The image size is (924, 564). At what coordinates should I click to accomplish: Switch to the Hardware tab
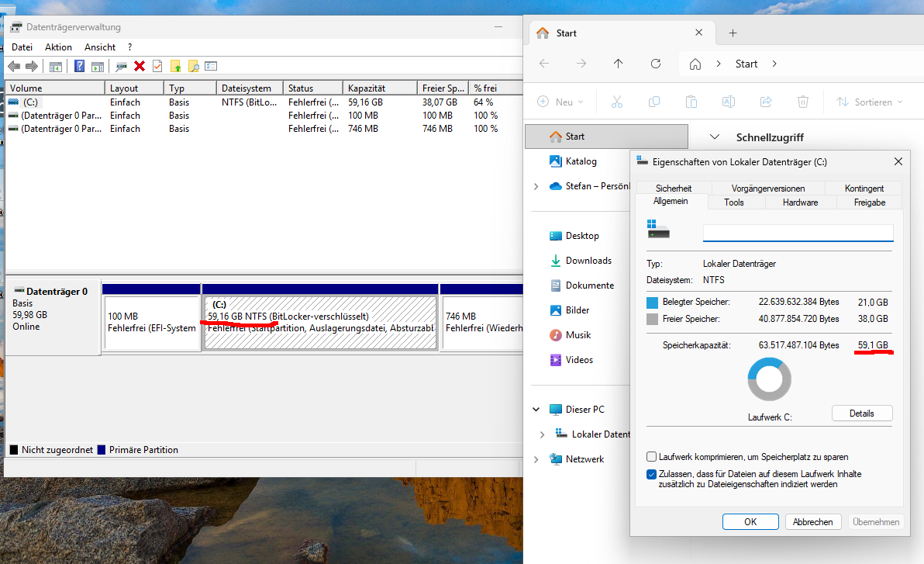pyautogui.click(x=800, y=202)
